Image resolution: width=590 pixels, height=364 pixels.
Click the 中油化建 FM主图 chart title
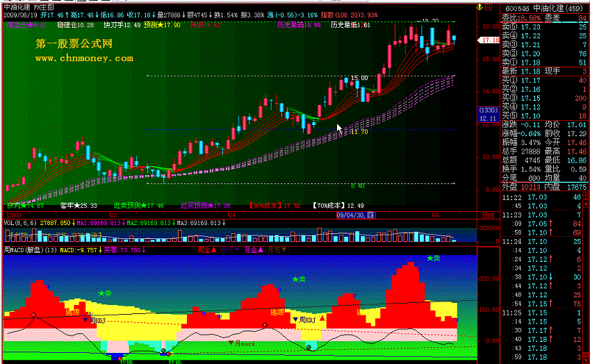pyautogui.click(x=29, y=7)
